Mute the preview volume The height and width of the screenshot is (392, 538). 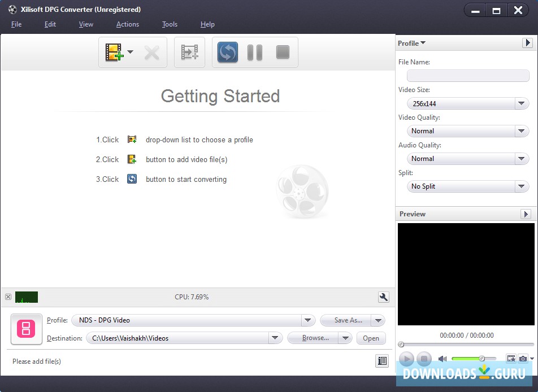point(442,359)
